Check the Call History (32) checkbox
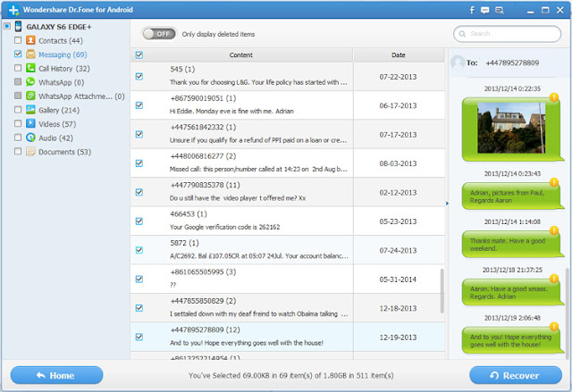Screen dimensions: 572x392 point(18,68)
